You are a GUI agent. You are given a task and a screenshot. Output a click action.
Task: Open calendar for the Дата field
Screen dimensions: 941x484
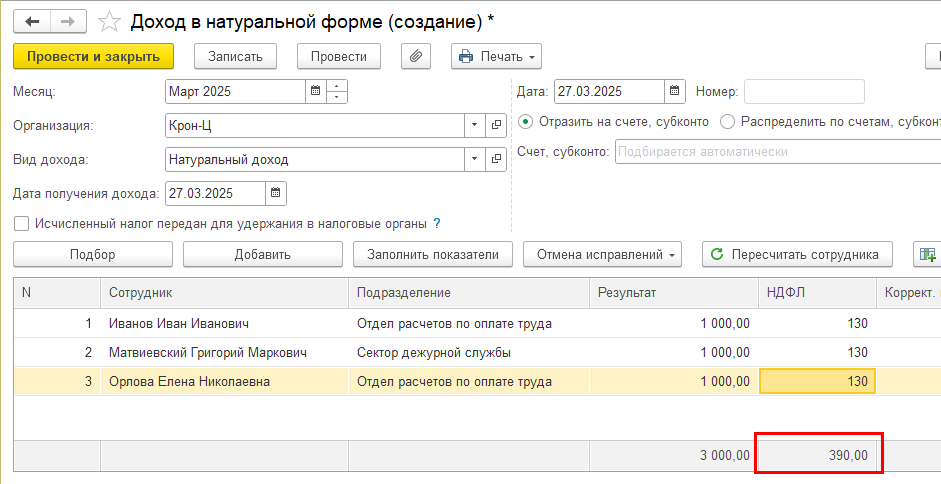coord(675,91)
